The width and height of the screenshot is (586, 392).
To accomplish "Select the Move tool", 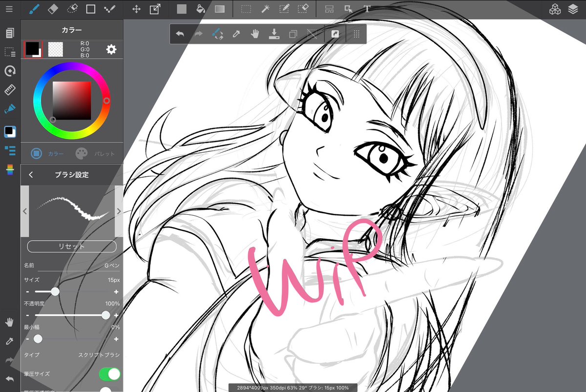I will (x=137, y=9).
